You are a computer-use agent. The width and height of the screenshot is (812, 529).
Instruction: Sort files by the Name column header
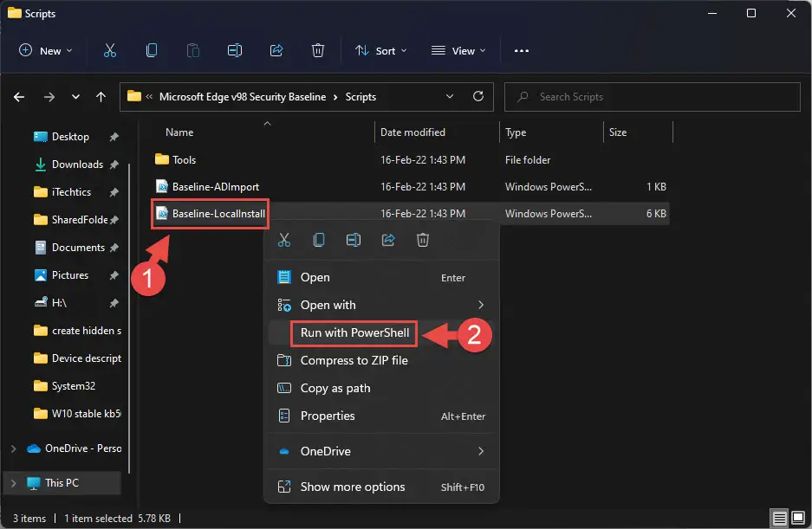(179, 132)
